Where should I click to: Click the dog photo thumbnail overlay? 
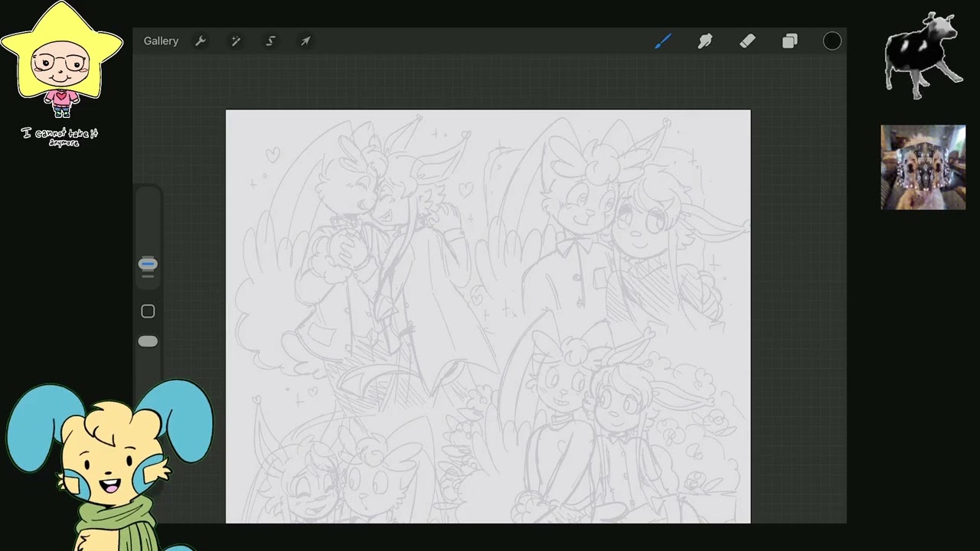pyautogui.click(x=923, y=167)
